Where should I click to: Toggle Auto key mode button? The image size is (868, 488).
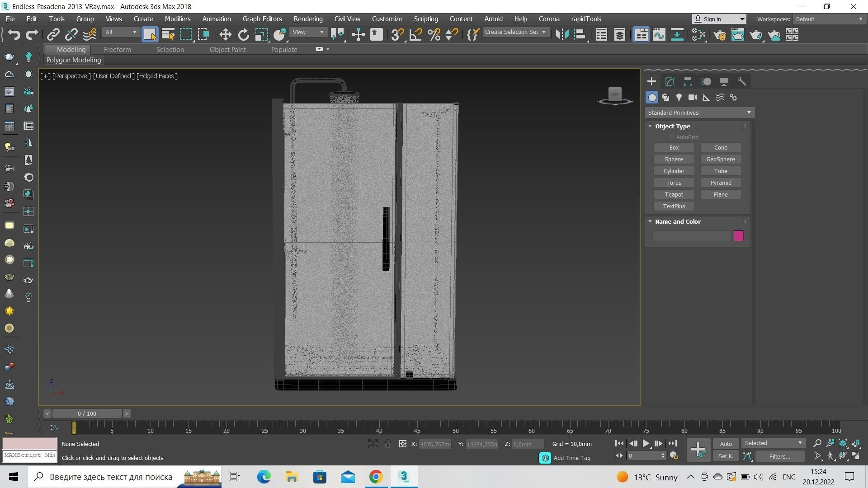726,444
